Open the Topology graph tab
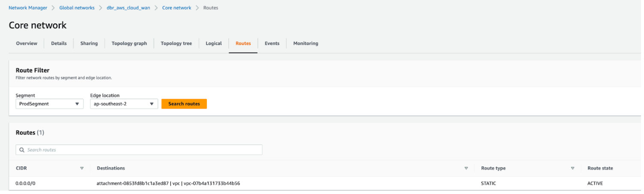The width and height of the screenshot is (644, 194). coord(129,43)
